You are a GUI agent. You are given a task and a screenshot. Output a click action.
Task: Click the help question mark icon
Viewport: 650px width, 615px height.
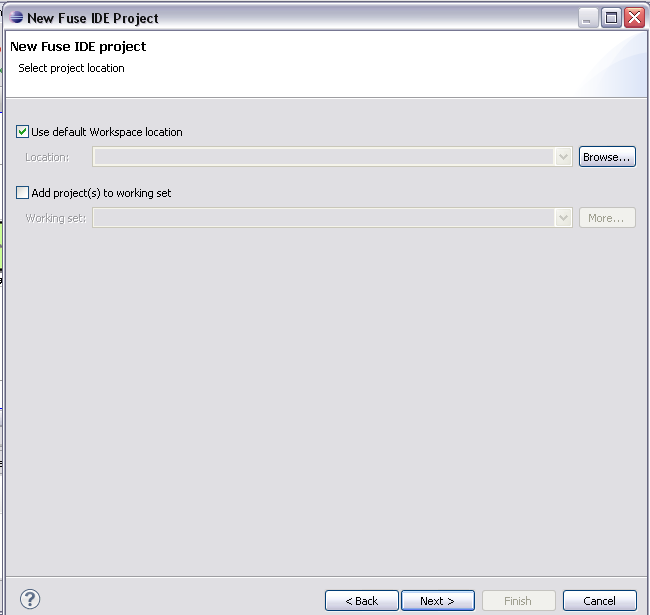coord(30,599)
